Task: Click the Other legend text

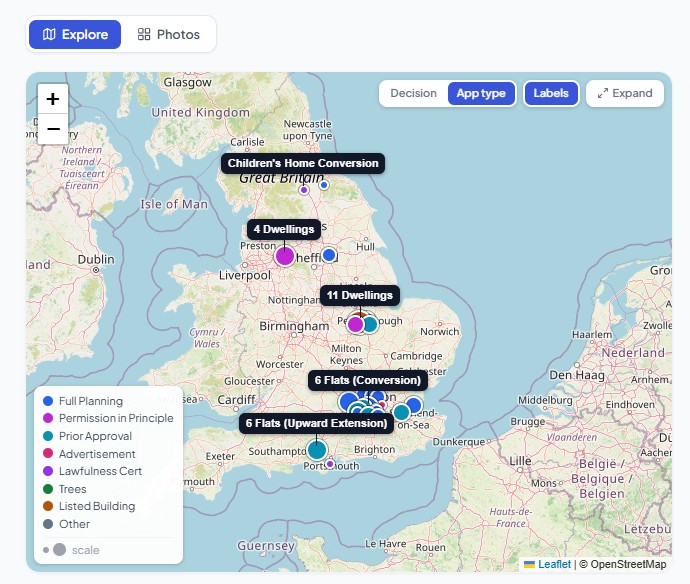Action: [x=74, y=524]
